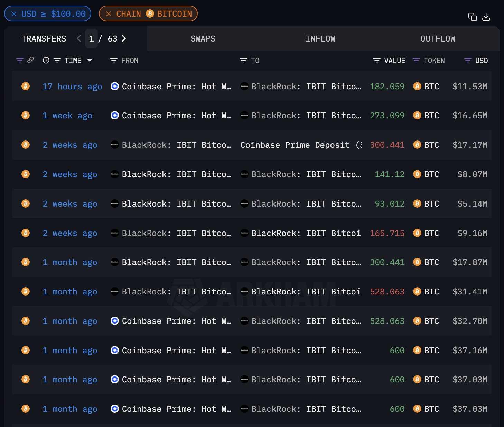The width and height of the screenshot is (504, 427).
Task: Click Coinbase logo in 528.063 green row
Action: pos(115,321)
